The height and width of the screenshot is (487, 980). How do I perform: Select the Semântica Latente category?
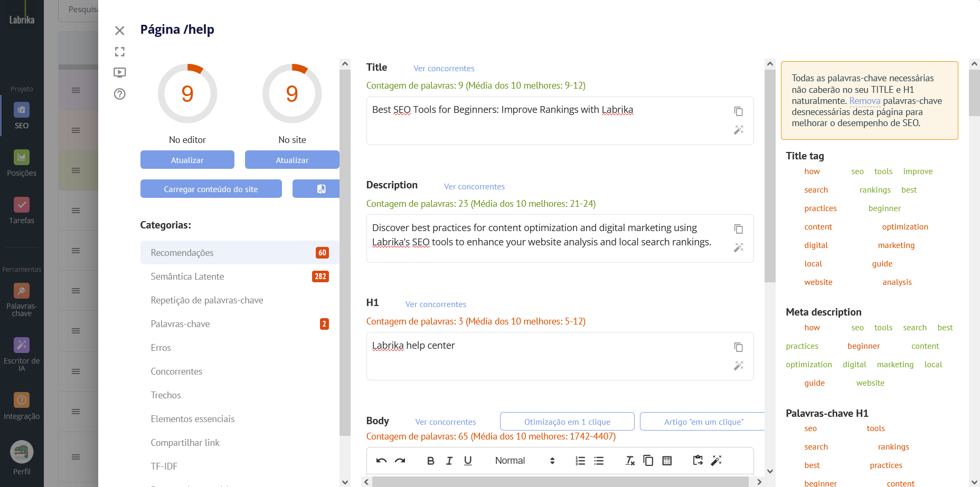tap(187, 276)
